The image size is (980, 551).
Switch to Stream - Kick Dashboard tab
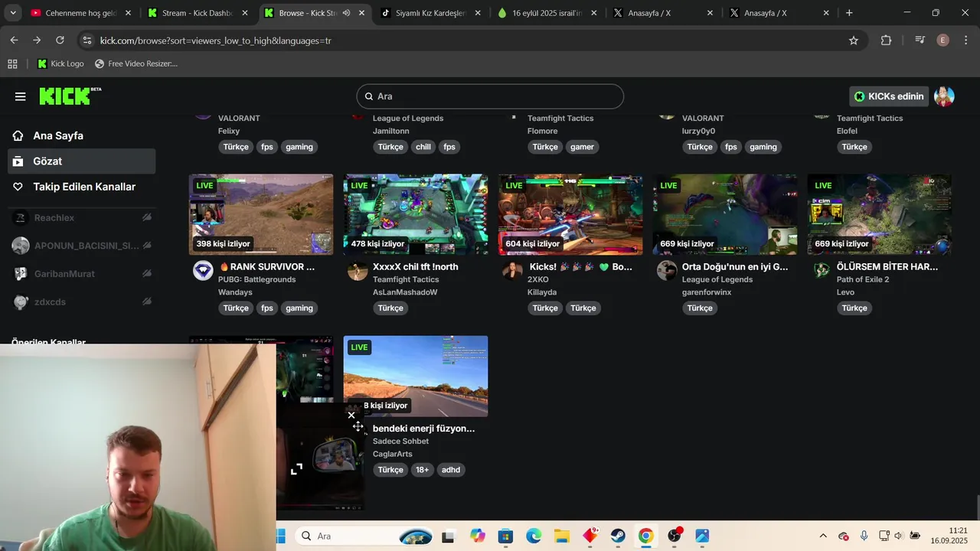[x=198, y=13]
